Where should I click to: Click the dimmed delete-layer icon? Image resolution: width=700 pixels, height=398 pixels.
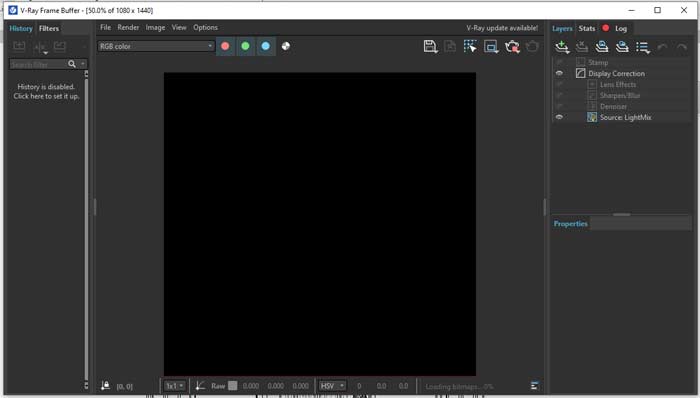(582, 47)
